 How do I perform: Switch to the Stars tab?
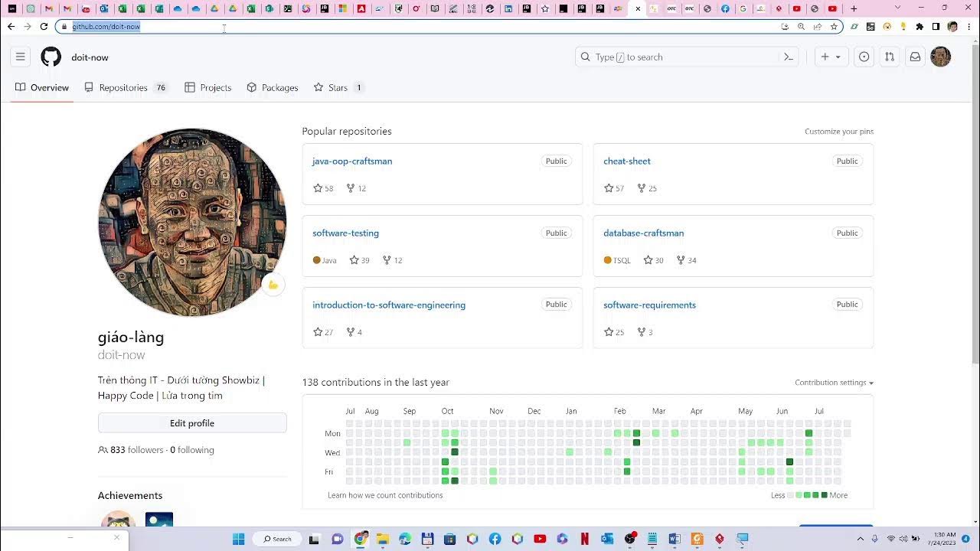[x=338, y=87]
